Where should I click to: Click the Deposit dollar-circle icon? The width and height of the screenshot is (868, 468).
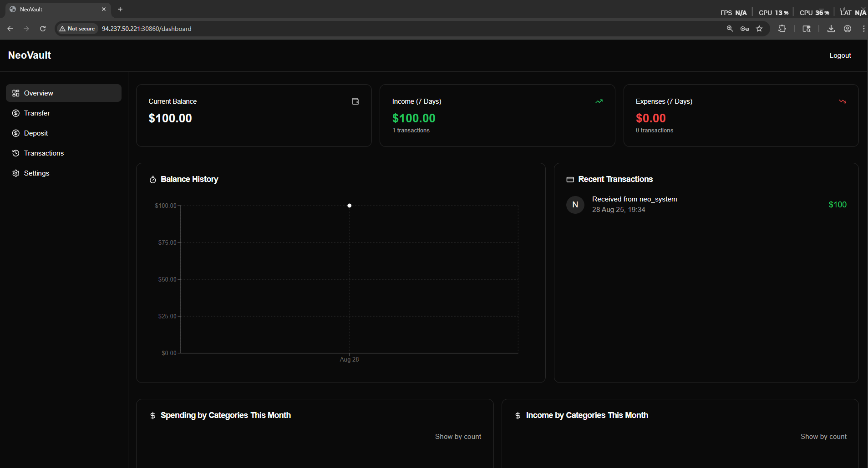[16, 133]
